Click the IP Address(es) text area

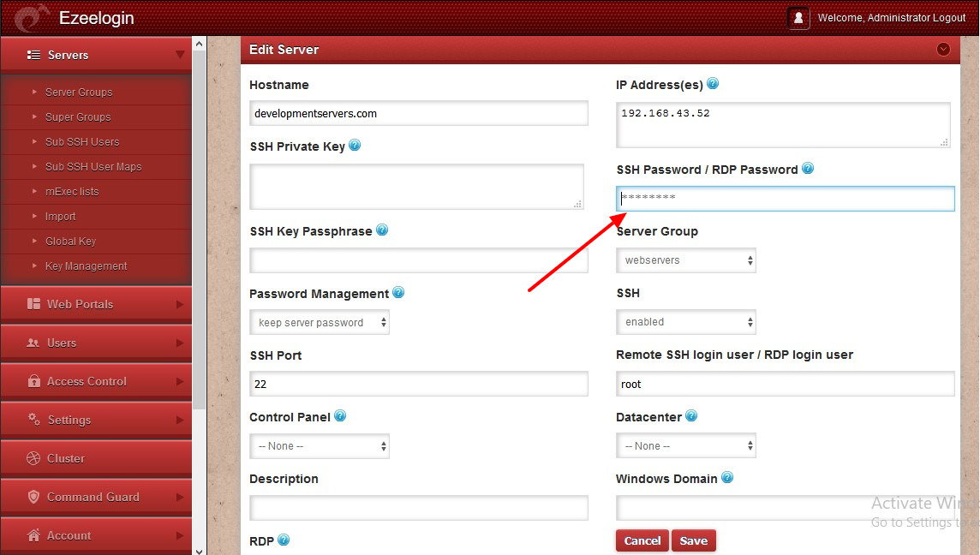(x=783, y=125)
